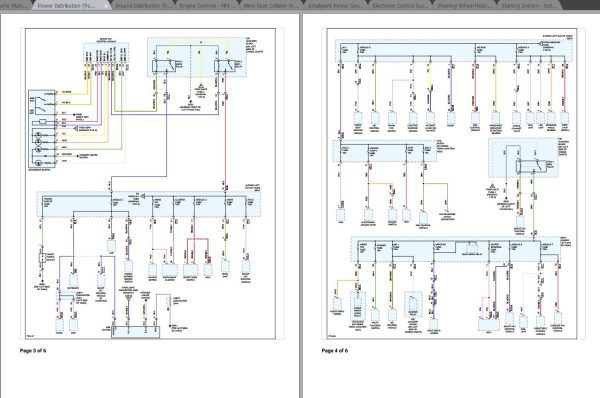Click the 'Page 4 of 6' label
The image size is (600, 398).
(335, 351)
